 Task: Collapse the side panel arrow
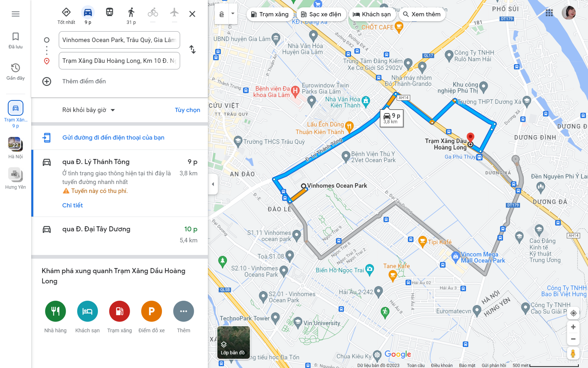pyautogui.click(x=213, y=184)
